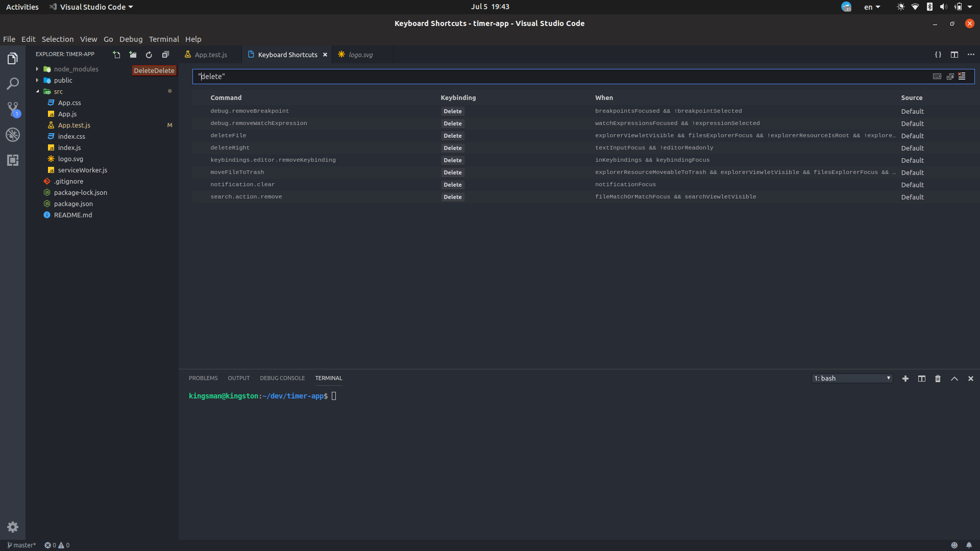This screenshot has height=551, width=980.
Task: Open the Search view in activity bar
Action: (13, 84)
